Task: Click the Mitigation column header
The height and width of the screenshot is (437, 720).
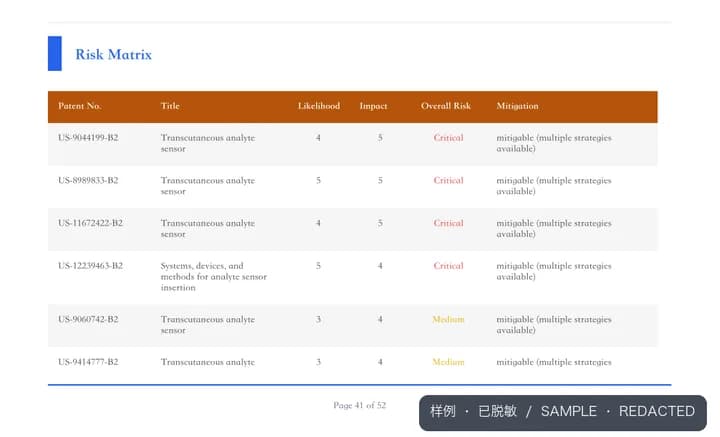Action: (x=517, y=106)
